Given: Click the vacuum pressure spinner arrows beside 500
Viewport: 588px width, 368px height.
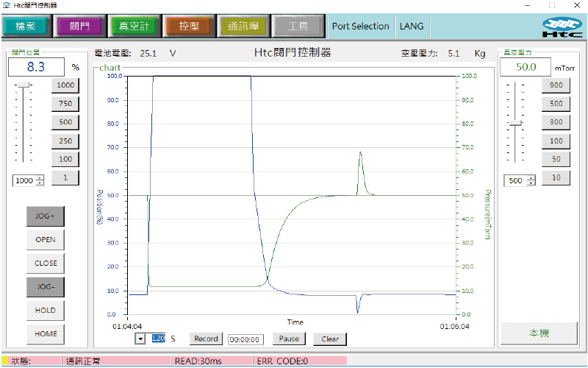Looking at the screenshot, I should click(x=531, y=180).
